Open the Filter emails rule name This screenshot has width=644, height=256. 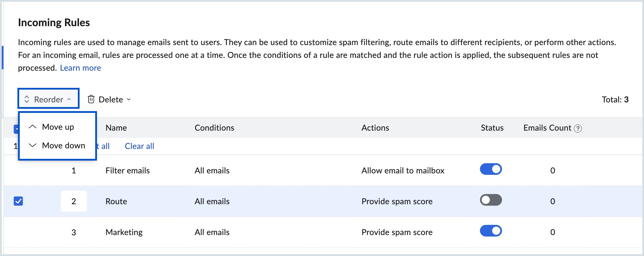tap(127, 170)
